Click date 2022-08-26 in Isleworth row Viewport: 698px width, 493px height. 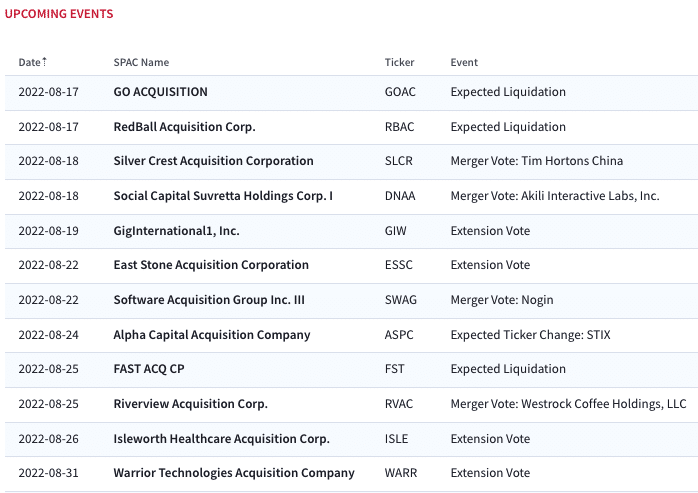tap(49, 439)
